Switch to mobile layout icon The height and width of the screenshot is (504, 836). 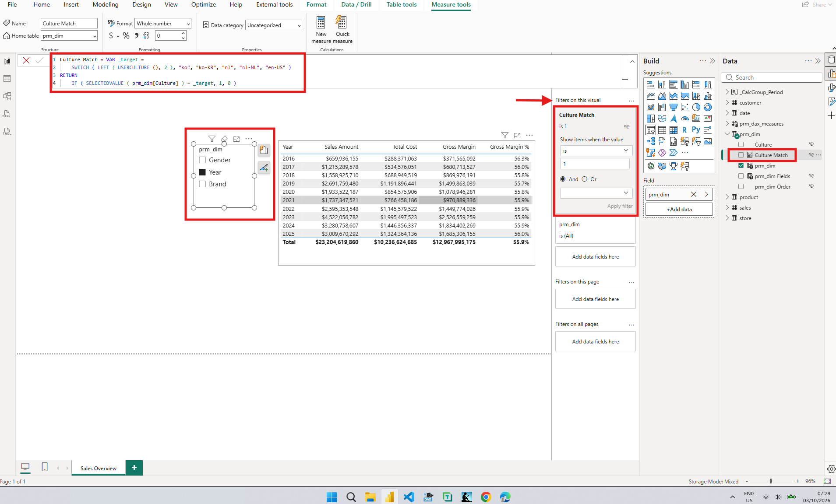pos(45,467)
